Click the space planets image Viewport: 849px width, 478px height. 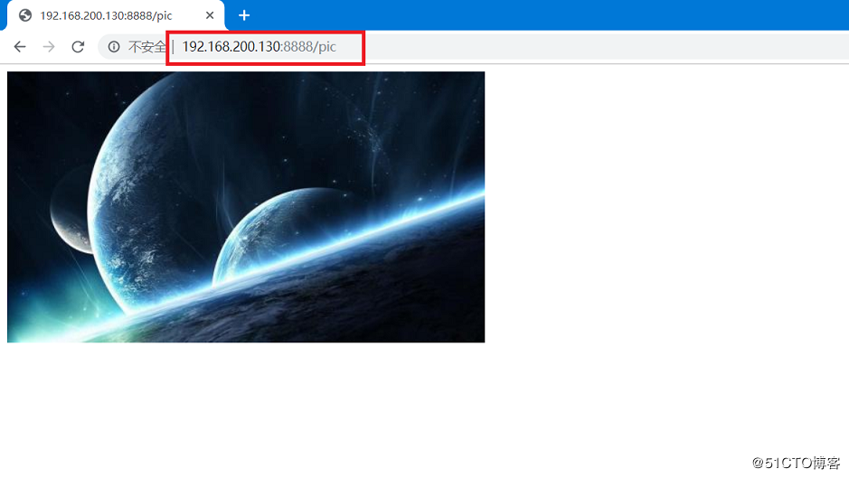coord(246,207)
